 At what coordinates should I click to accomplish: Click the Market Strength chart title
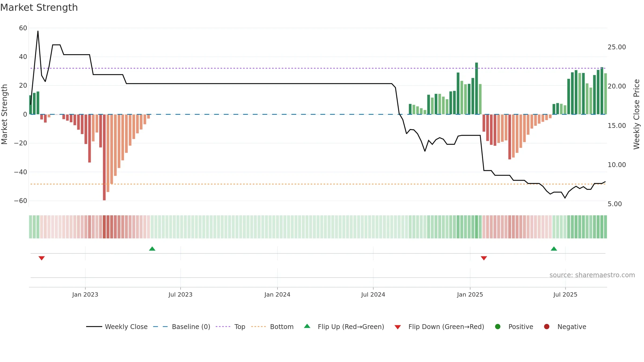(x=39, y=8)
